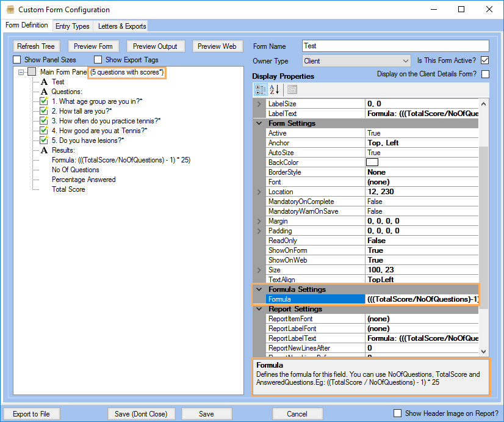This screenshot has width=504, height=422.
Task: Collapse the Main Form Panel tree node
Action: point(21,72)
